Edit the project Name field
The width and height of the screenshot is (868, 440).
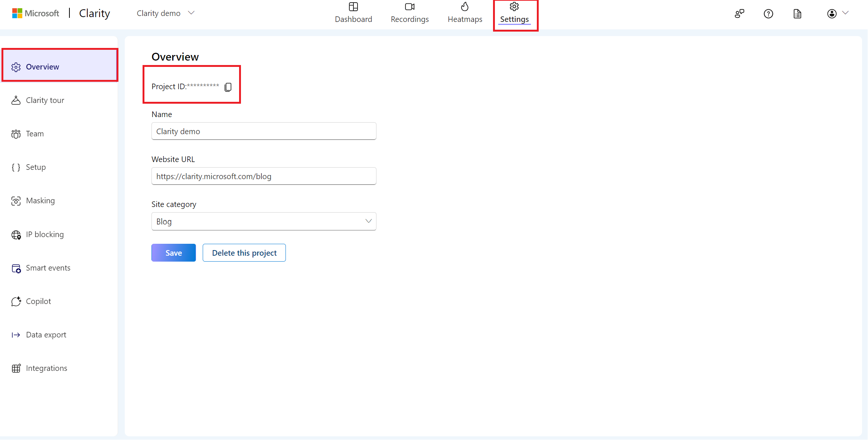[x=263, y=131]
